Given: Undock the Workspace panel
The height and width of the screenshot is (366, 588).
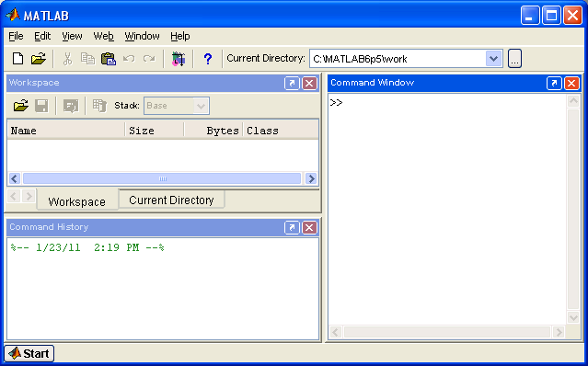Looking at the screenshot, I should coord(292,83).
